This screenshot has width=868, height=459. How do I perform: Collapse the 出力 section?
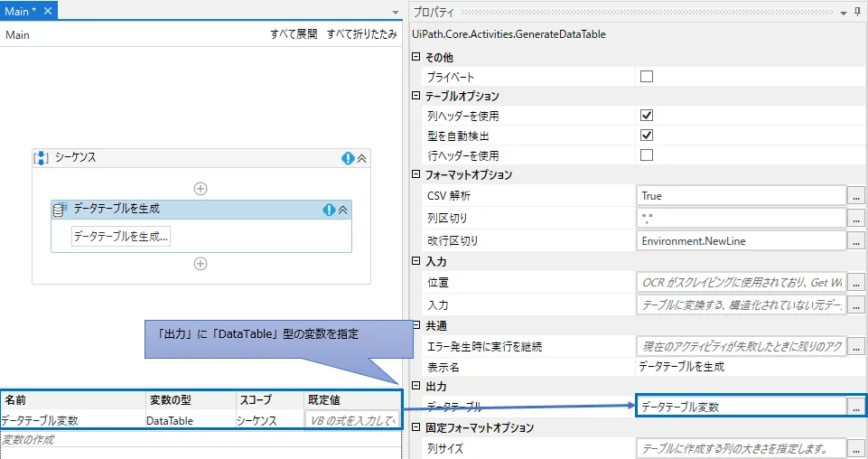tap(416, 385)
